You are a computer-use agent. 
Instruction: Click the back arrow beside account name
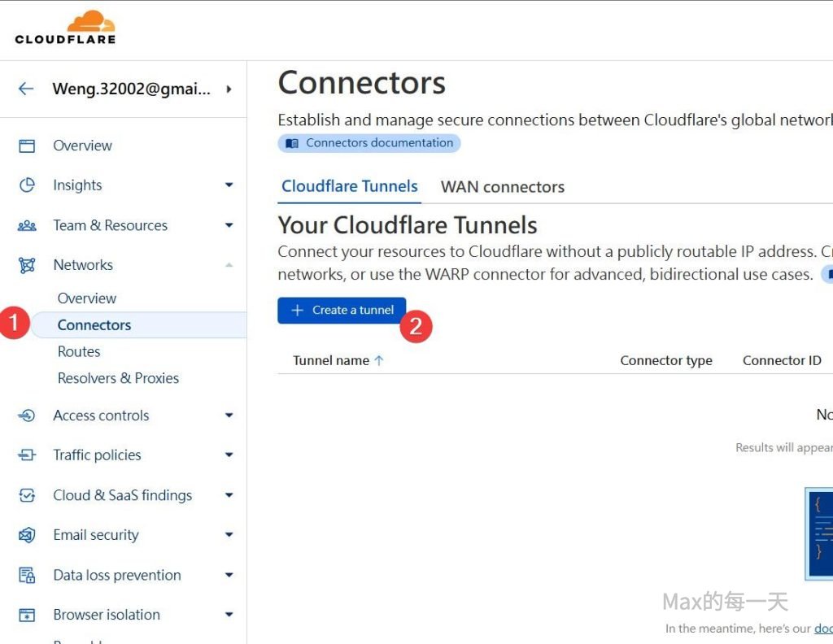(x=26, y=89)
